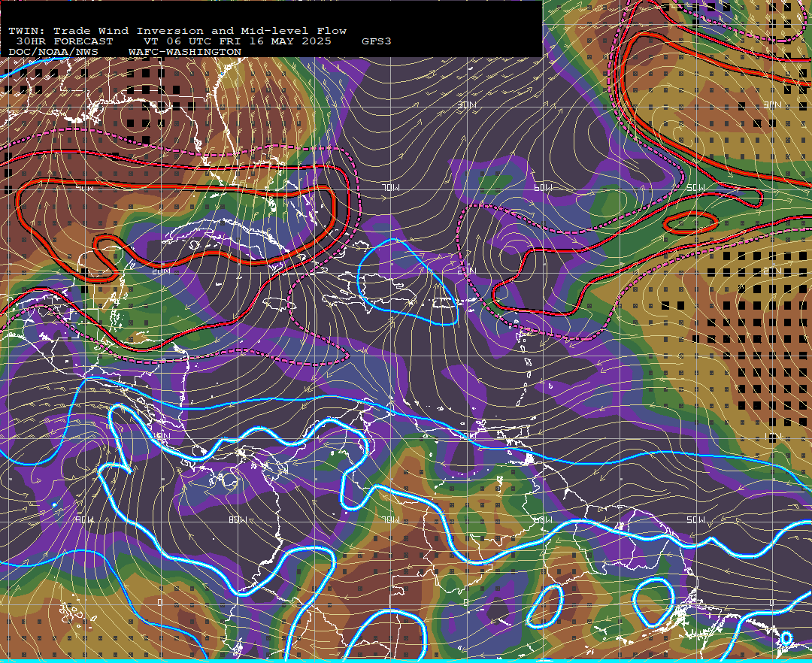Image resolution: width=812 pixels, height=663 pixels.
Task: Click the 0 equator label over the Amazon basin
Action: pos(465,602)
